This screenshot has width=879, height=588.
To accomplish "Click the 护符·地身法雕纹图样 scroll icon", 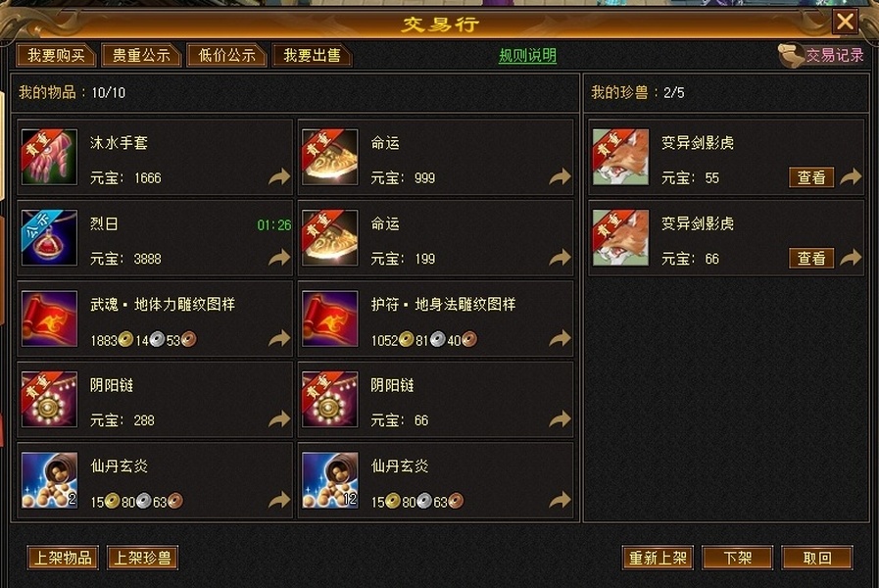I will point(329,318).
